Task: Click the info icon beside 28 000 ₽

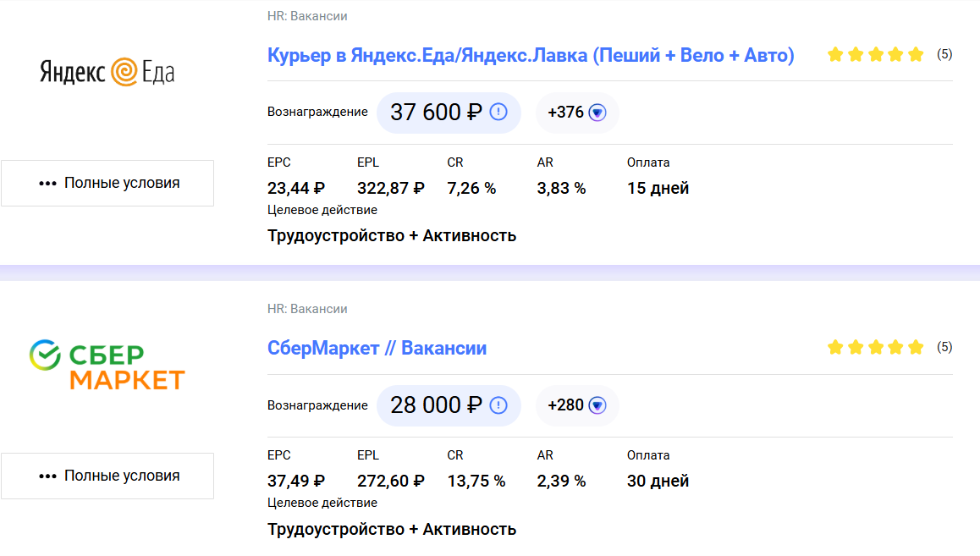Action: 498,405
